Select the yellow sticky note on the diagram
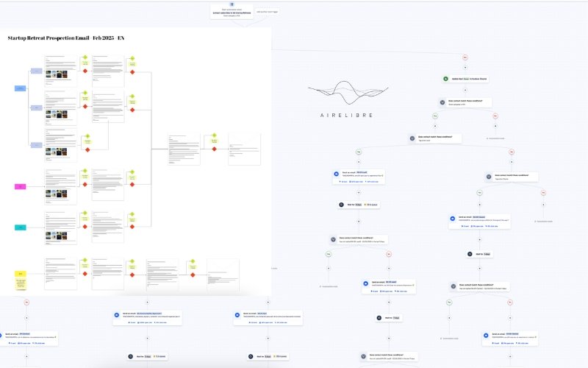The height and width of the screenshot is (368, 588). pos(21,278)
